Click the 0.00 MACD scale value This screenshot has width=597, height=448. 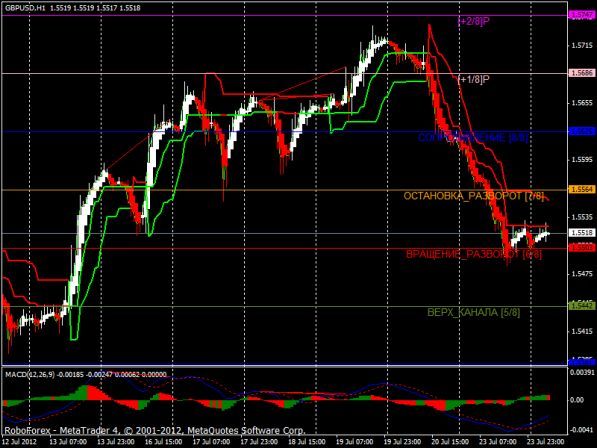[578, 400]
